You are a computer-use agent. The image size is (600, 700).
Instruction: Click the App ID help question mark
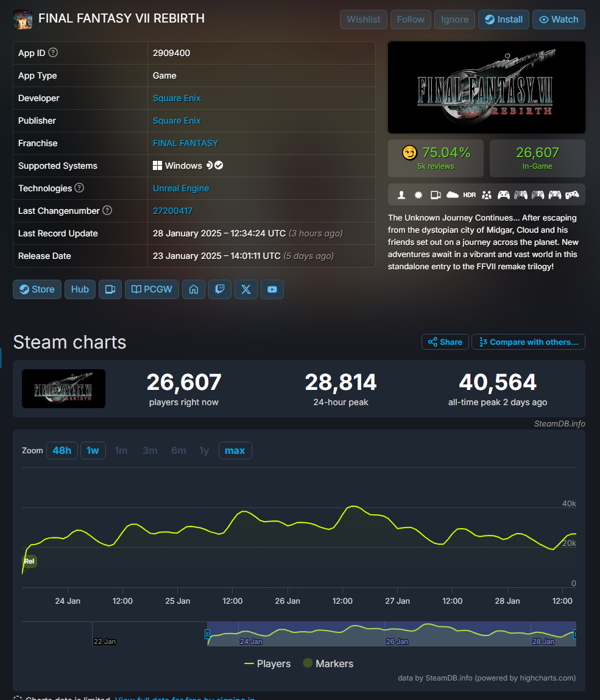52,52
